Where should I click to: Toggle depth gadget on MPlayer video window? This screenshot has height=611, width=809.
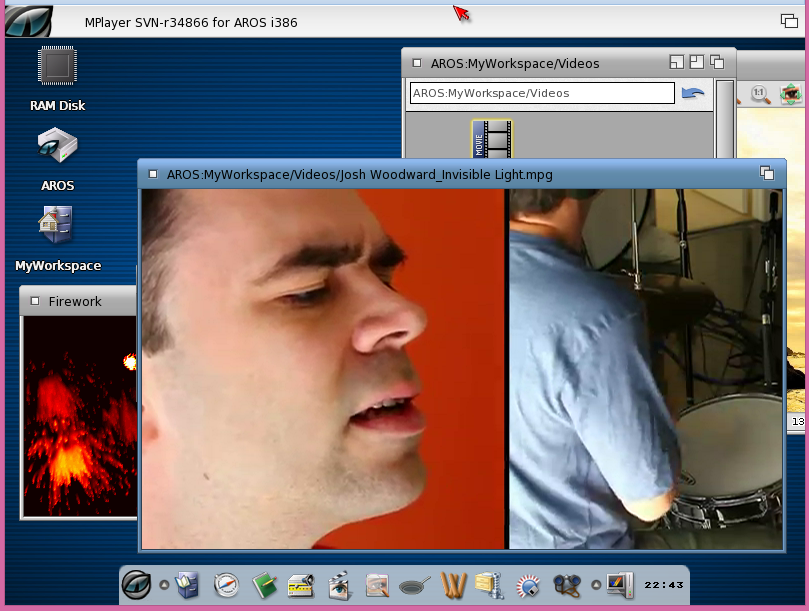767,173
